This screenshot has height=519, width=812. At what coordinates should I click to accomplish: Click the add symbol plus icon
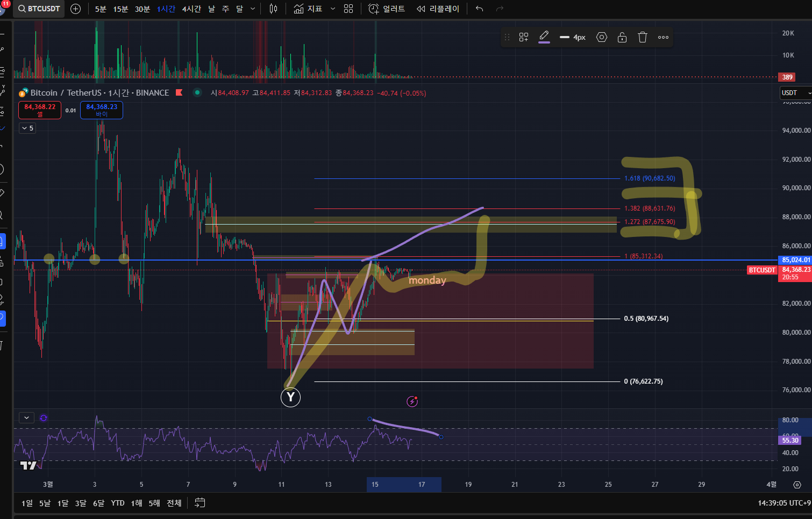tap(76, 9)
